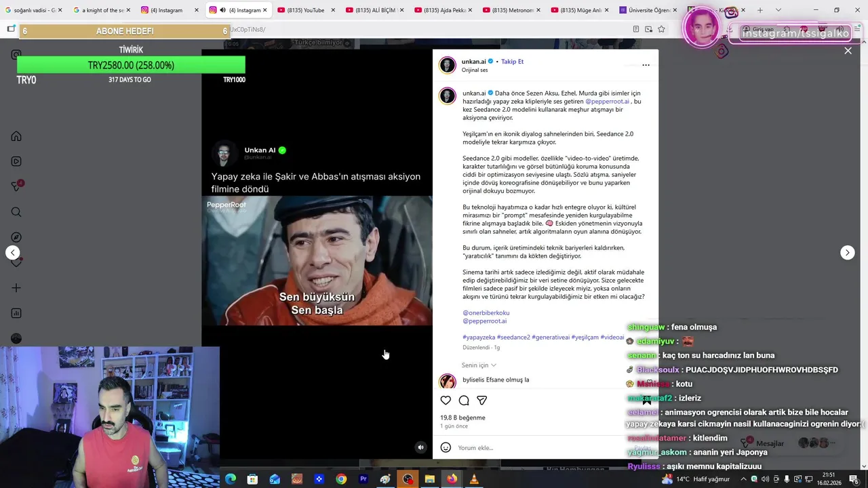
Task: Click the Takip Et follow button
Action: 512,62
